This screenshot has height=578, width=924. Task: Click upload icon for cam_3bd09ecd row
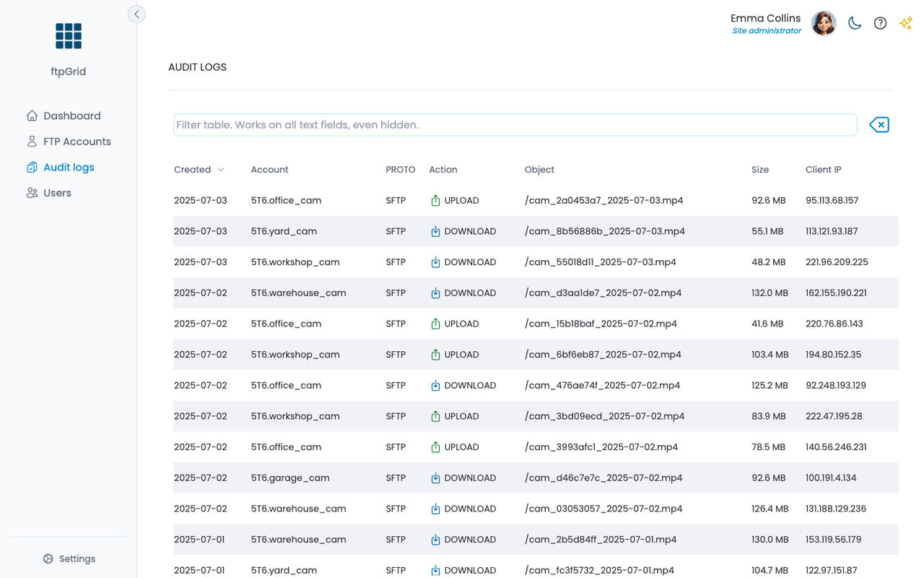[435, 416]
